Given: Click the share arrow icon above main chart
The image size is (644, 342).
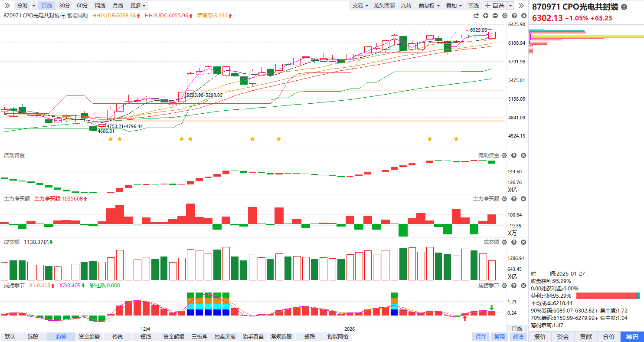Looking at the screenshot, I should [x=476, y=16].
